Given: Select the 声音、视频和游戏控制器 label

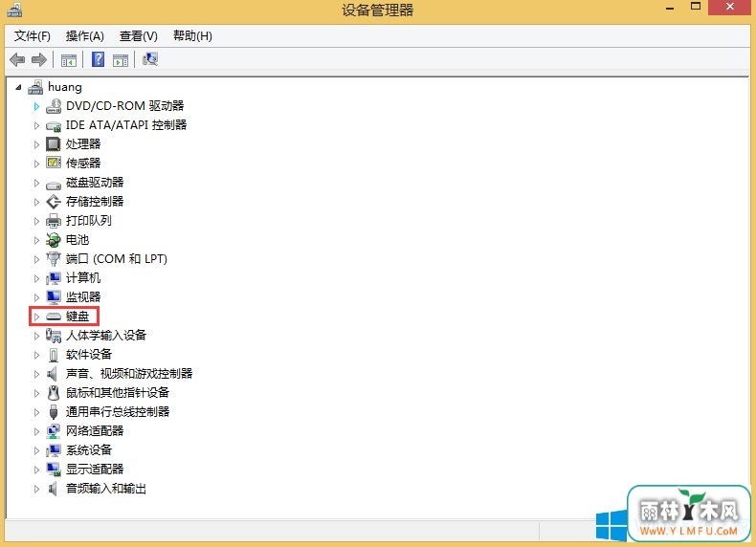Looking at the screenshot, I should 129,374.
